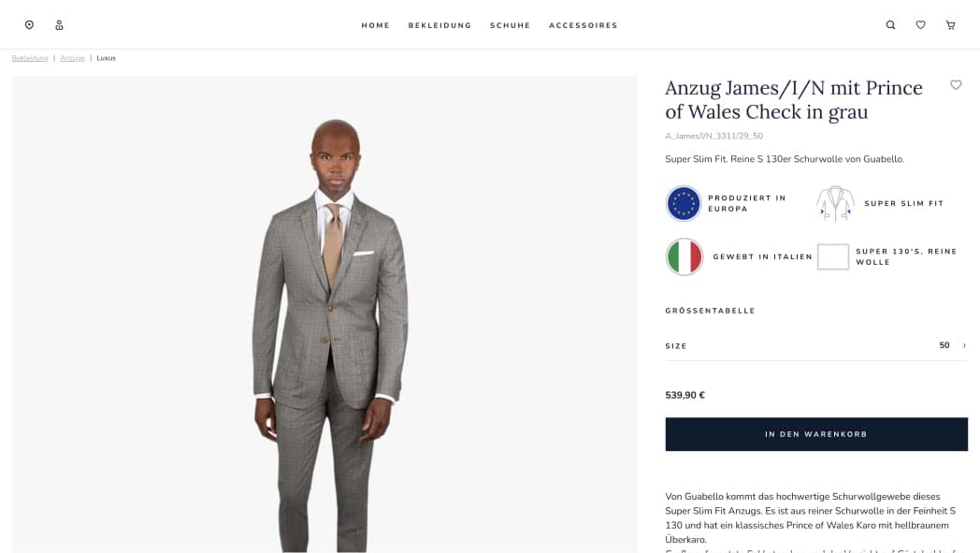Image resolution: width=980 pixels, height=553 pixels.
Task: Click the wool fabric swatch icon
Action: (833, 256)
